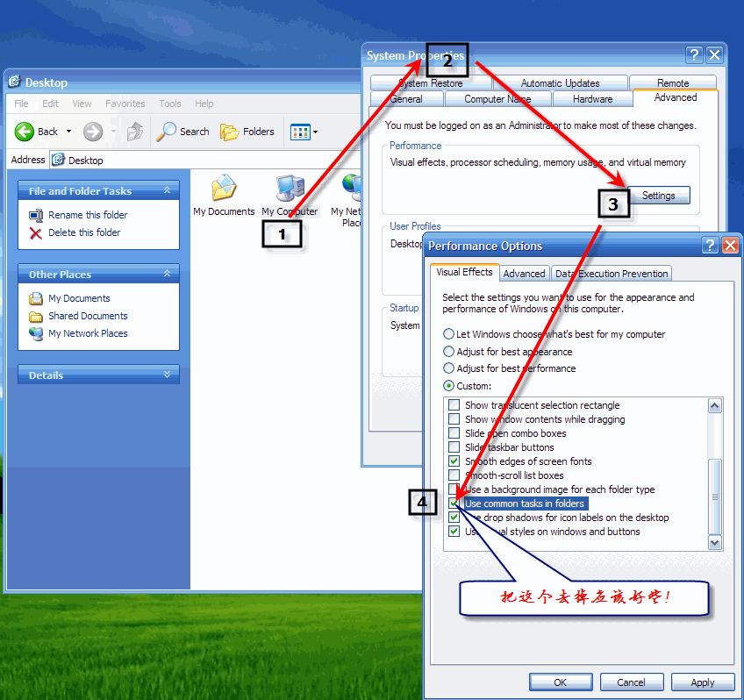Viewport: 744px width, 700px height.
Task: Select the Custom radio button
Action: click(x=448, y=386)
